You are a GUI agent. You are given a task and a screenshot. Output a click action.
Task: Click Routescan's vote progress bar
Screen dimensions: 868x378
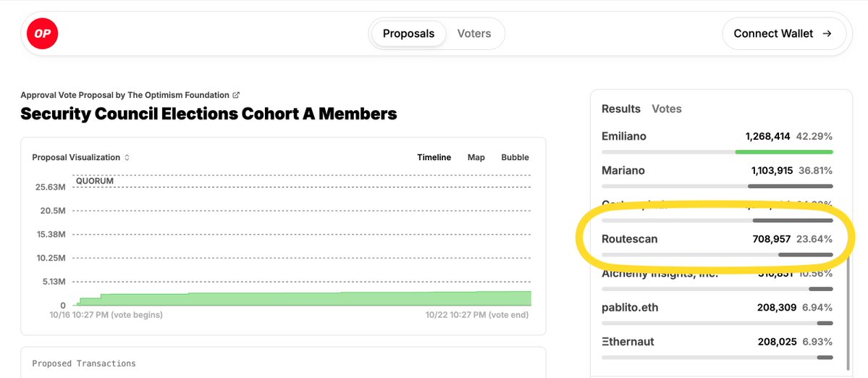[x=717, y=255]
